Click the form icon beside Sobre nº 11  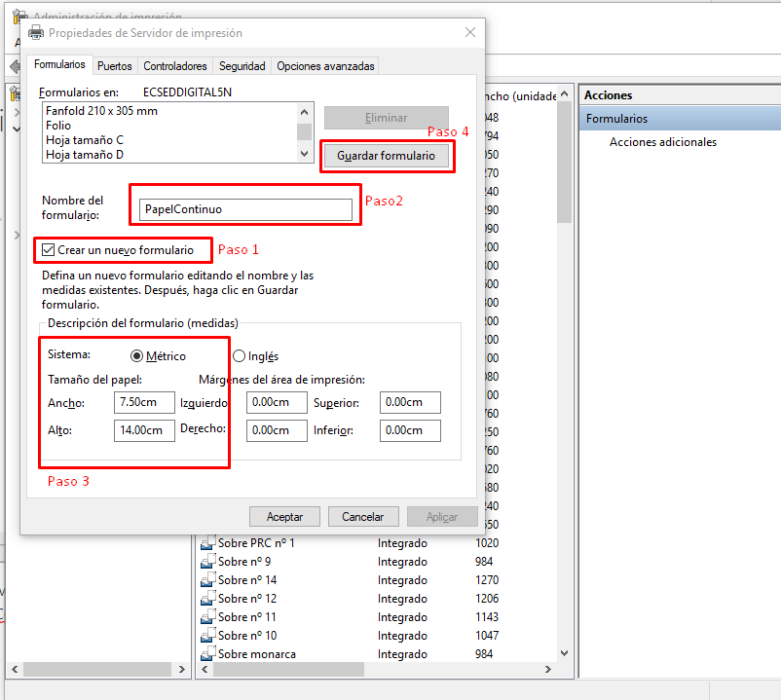click(207, 617)
